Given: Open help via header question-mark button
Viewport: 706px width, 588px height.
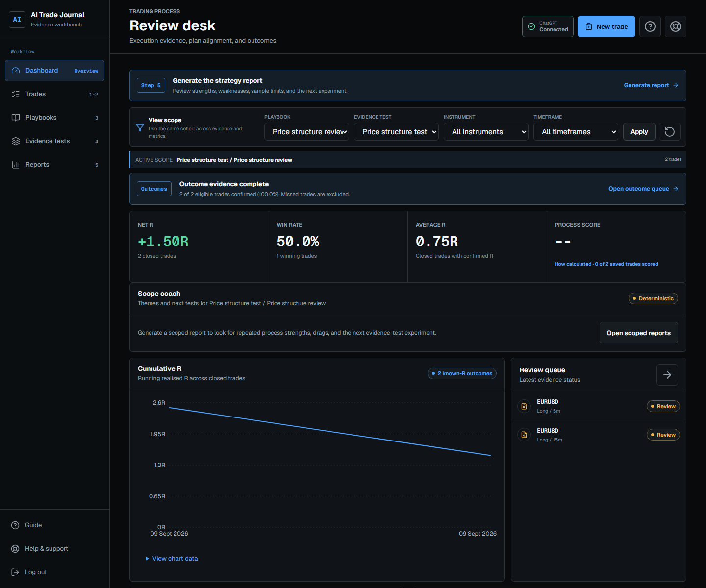Looking at the screenshot, I should click(x=650, y=26).
